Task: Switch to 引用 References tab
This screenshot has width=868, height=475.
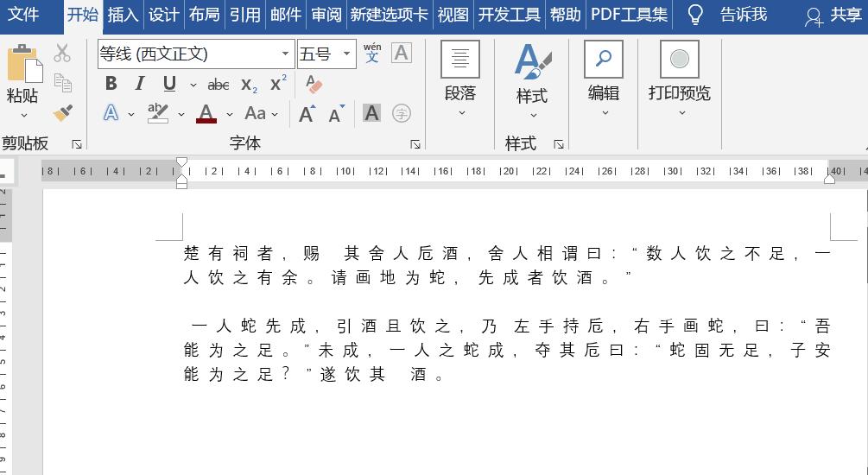Action: (x=245, y=15)
